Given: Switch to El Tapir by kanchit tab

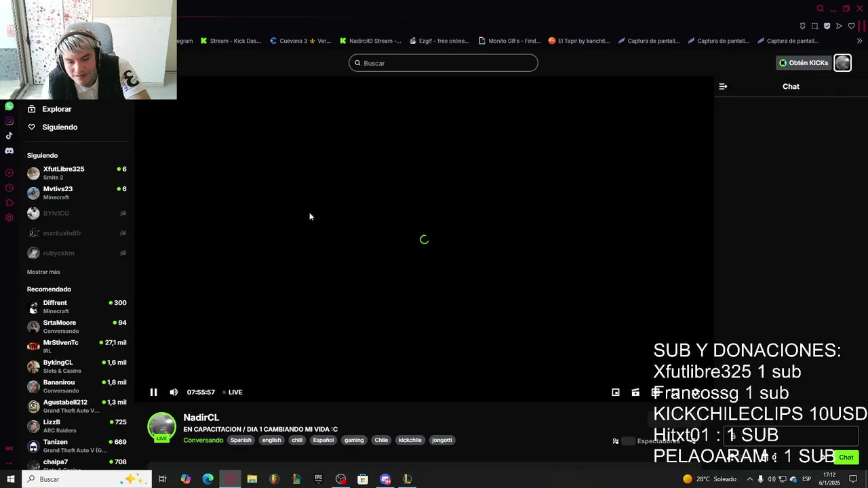Looking at the screenshot, I should [x=579, y=41].
